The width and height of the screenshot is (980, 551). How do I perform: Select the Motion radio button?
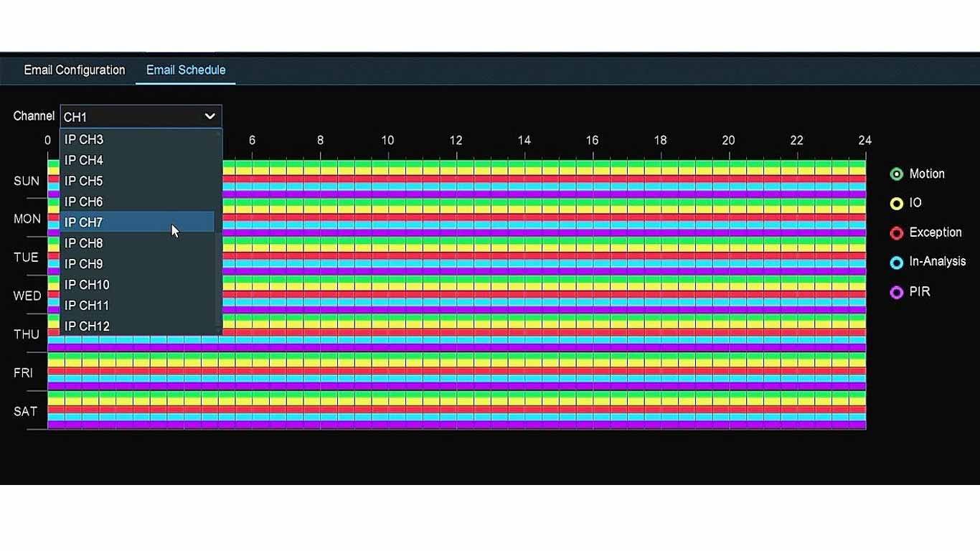[x=896, y=174]
